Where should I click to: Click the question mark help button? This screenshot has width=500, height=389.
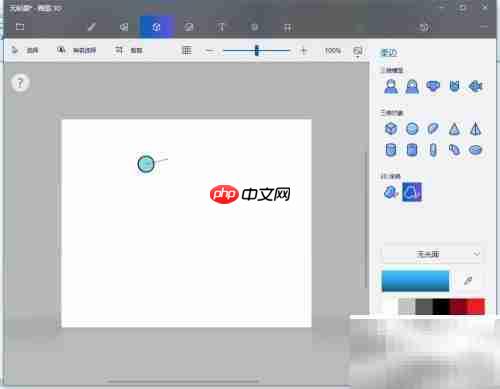click(20, 83)
